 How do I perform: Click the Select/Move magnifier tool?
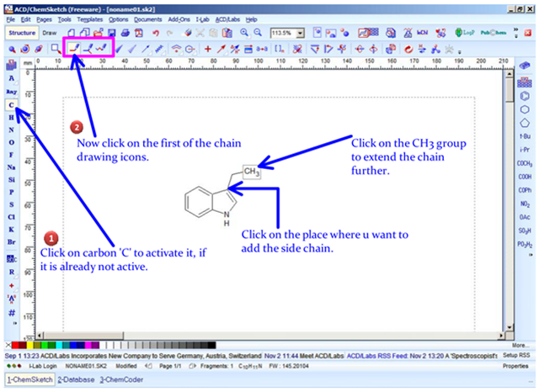pyautogui.click(x=12, y=49)
